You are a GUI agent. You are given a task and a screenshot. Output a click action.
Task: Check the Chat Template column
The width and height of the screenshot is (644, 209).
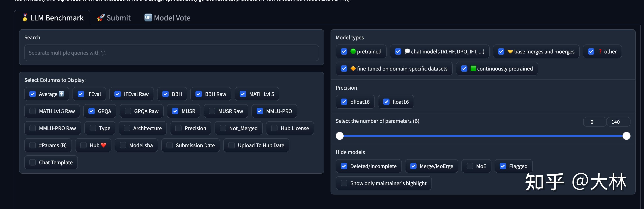tap(33, 162)
